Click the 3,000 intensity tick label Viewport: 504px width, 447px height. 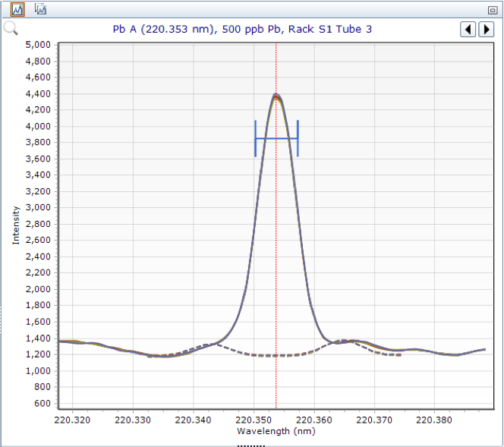pos(38,207)
